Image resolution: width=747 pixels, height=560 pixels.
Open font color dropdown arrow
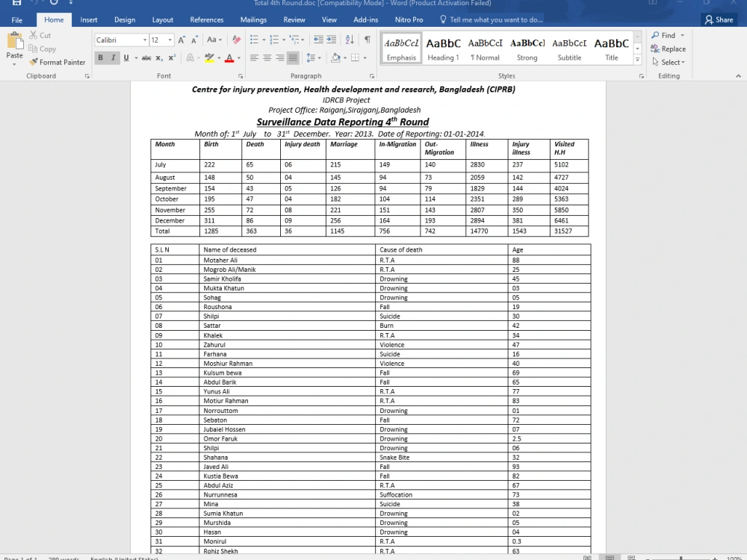(x=239, y=58)
